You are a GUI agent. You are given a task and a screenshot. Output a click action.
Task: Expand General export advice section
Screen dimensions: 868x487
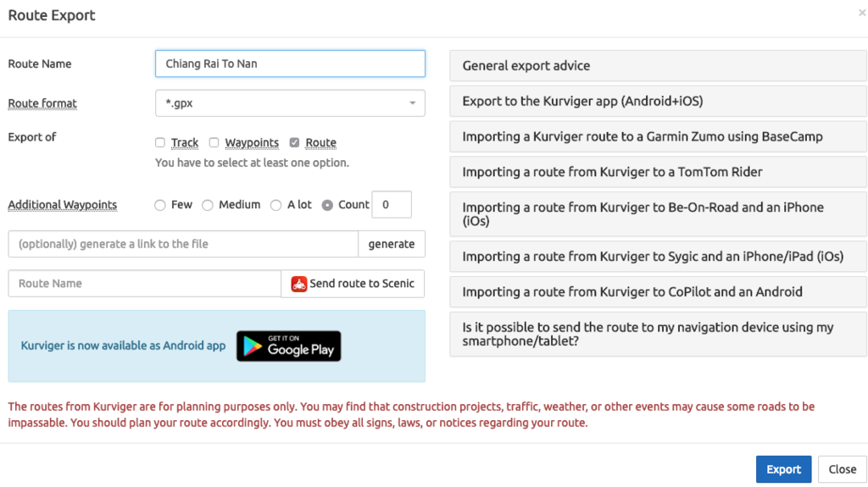[658, 66]
